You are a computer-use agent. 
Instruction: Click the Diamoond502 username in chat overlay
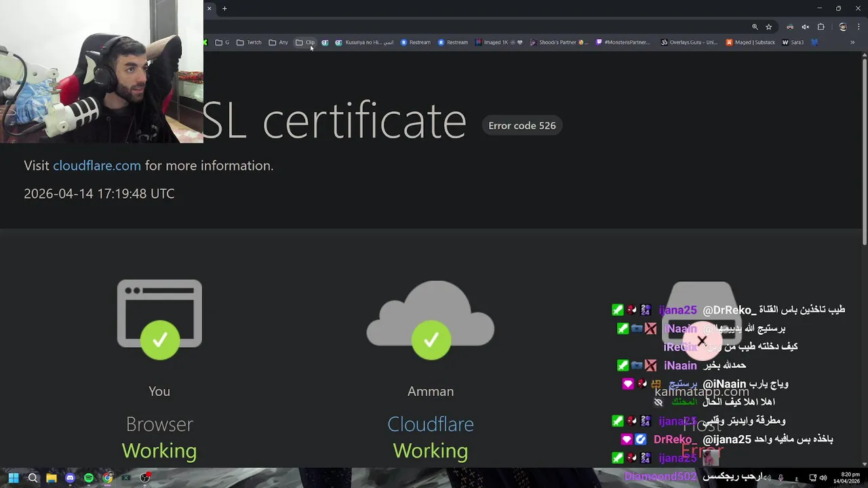(x=660, y=476)
